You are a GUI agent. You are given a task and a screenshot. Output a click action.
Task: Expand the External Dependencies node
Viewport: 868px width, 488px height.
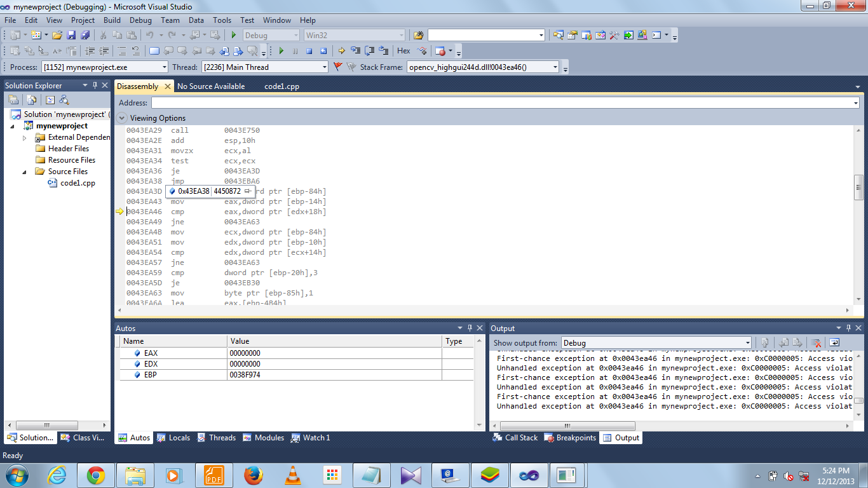click(x=25, y=137)
